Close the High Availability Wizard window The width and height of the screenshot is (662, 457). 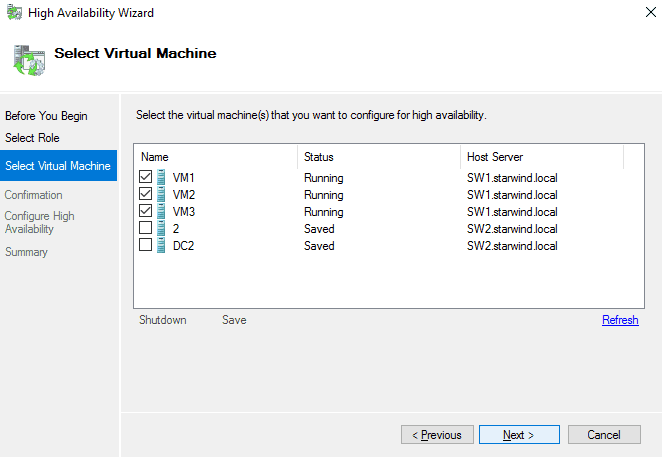click(639, 13)
